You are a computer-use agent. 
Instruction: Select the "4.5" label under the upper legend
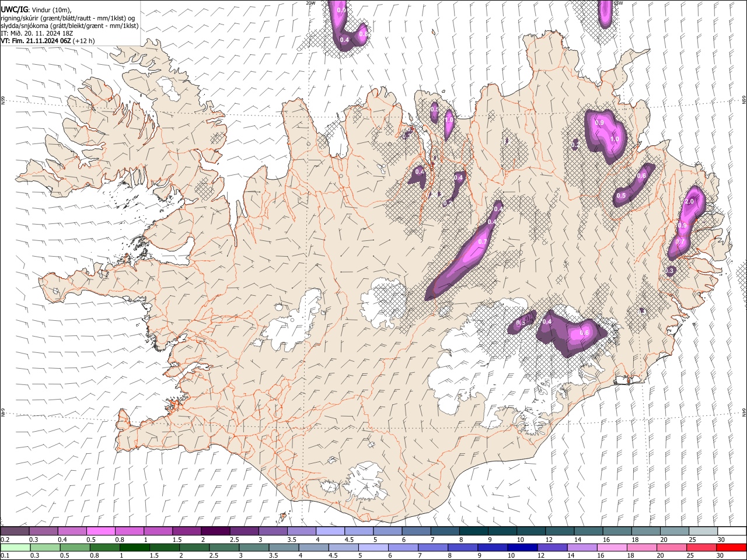pyautogui.click(x=349, y=540)
